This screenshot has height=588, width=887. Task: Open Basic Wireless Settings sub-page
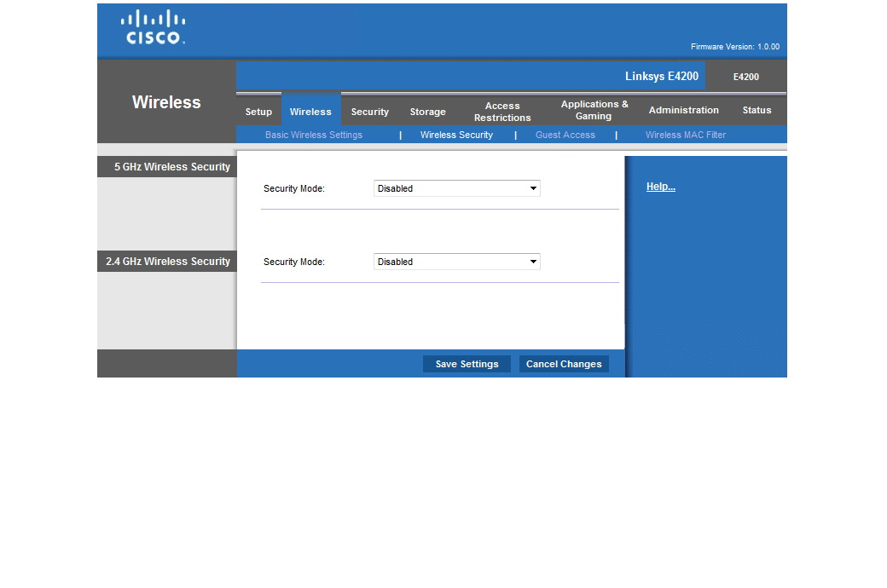pyautogui.click(x=314, y=135)
